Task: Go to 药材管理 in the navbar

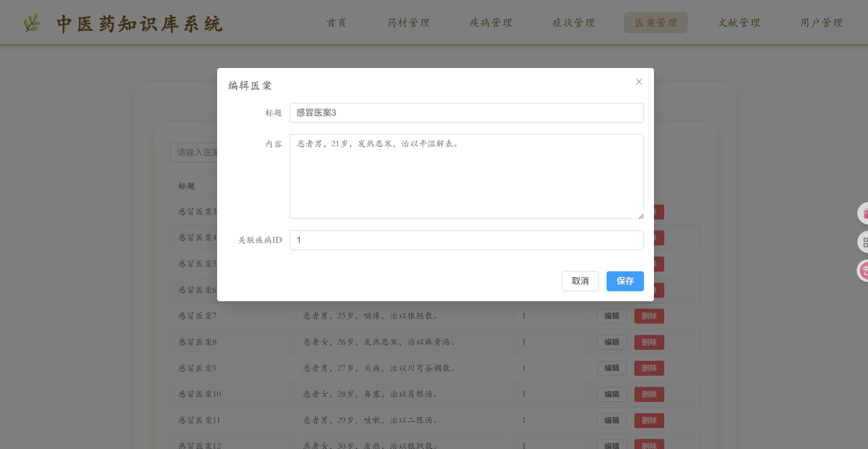Action: (x=408, y=23)
